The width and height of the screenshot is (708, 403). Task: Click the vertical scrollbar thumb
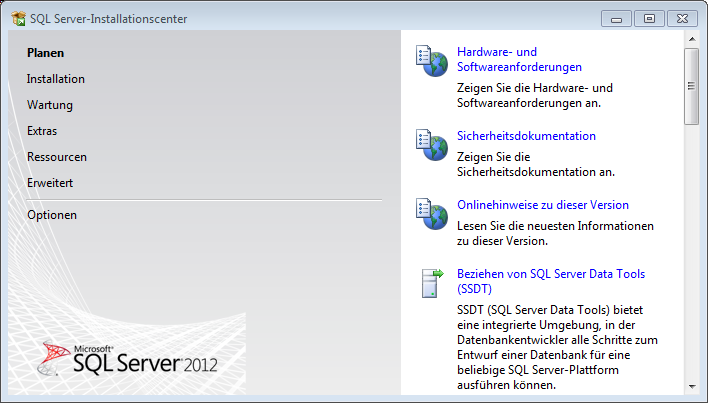(691, 85)
